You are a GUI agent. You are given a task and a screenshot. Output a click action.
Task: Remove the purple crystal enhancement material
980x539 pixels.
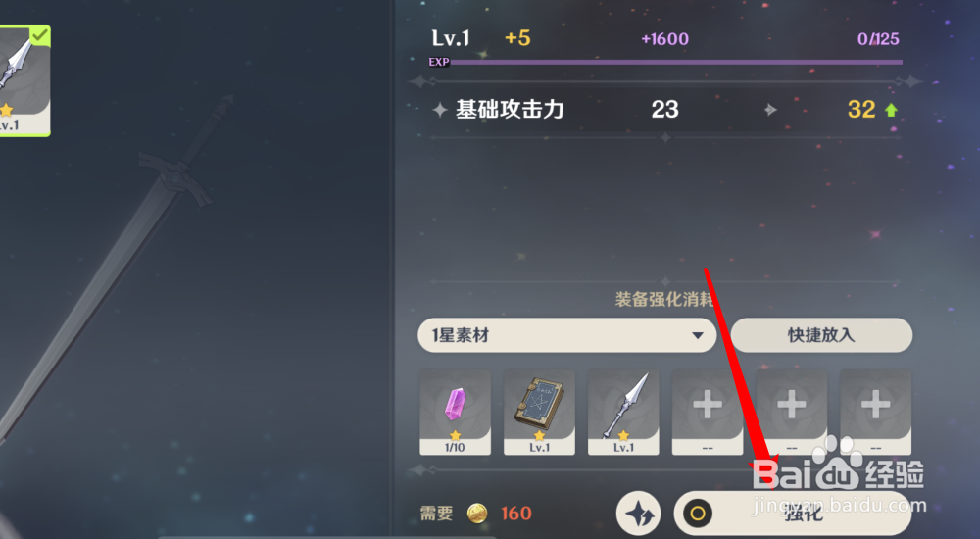coord(455,412)
